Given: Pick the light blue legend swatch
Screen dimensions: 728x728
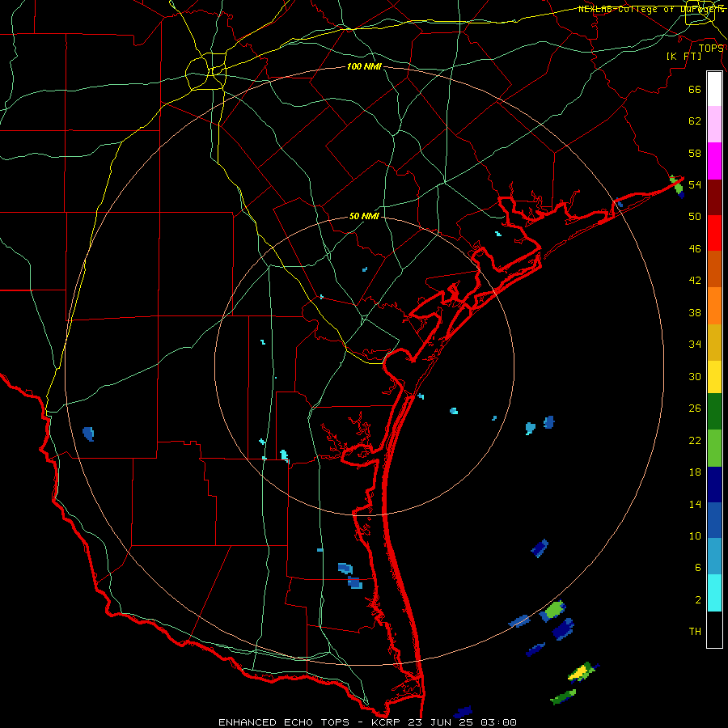Looking at the screenshot, I should 714,557.
